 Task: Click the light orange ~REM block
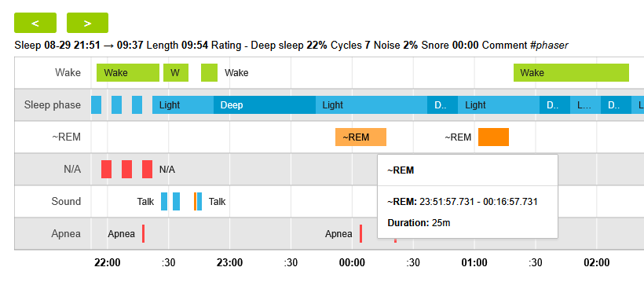coord(360,137)
